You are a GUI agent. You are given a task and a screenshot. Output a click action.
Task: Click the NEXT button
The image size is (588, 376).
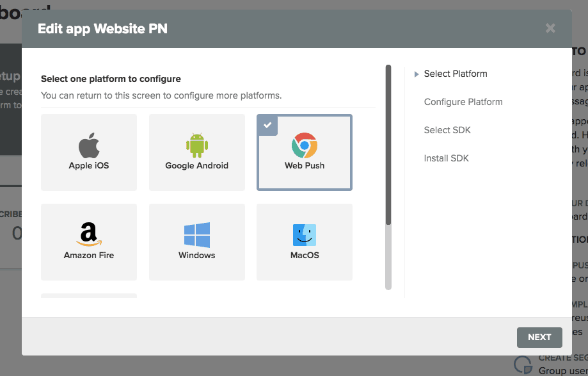point(539,338)
